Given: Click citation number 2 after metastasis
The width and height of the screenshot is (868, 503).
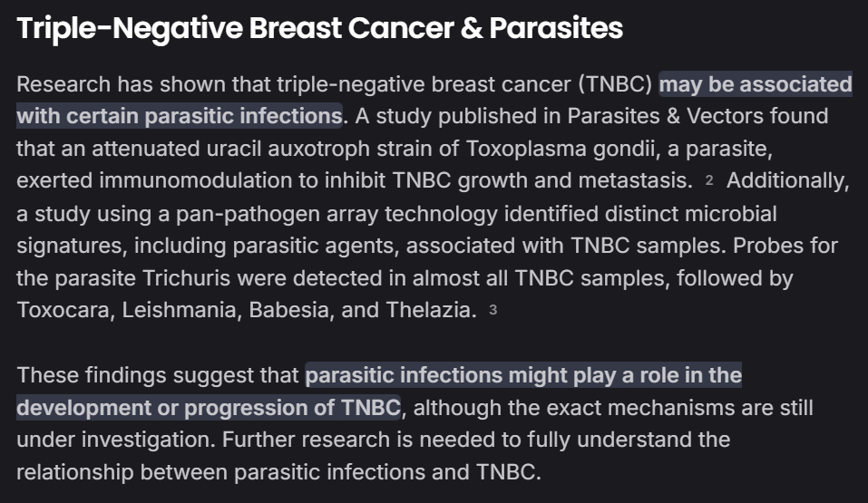Looking at the screenshot, I should pyautogui.click(x=709, y=181).
